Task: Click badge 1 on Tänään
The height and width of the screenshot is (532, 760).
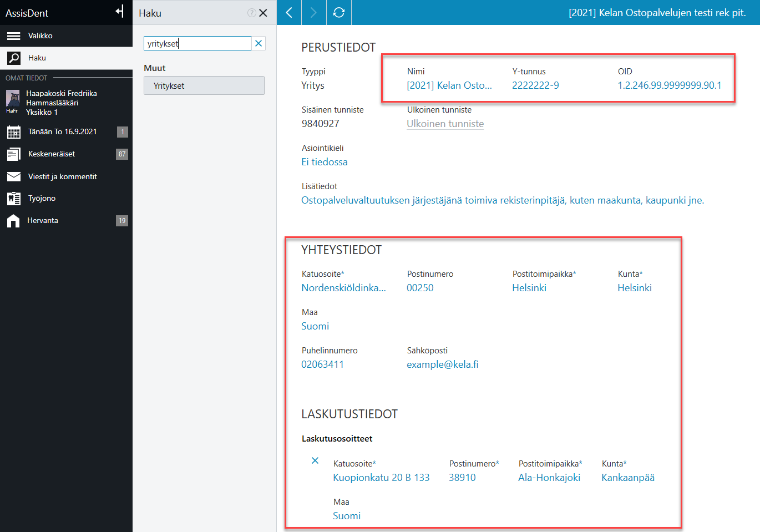Action: pos(123,131)
